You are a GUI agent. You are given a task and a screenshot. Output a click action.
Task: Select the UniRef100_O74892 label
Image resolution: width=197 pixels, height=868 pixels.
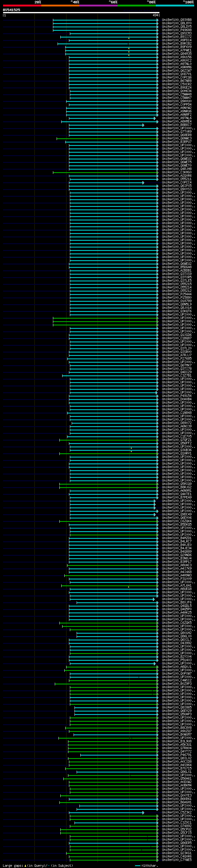[x=177, y=826]
